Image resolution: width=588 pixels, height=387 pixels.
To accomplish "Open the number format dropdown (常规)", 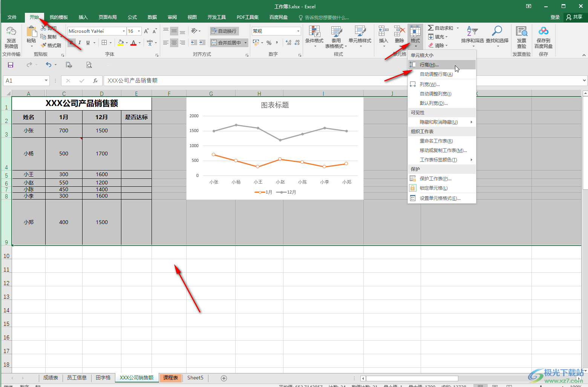I will [x=298, y=31].
